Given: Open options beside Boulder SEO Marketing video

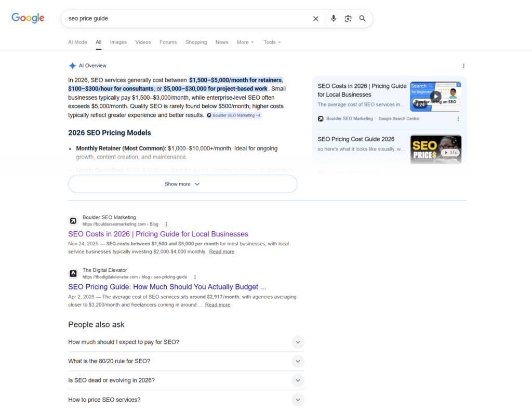Looking at the screenshot, I should [458, 118].
